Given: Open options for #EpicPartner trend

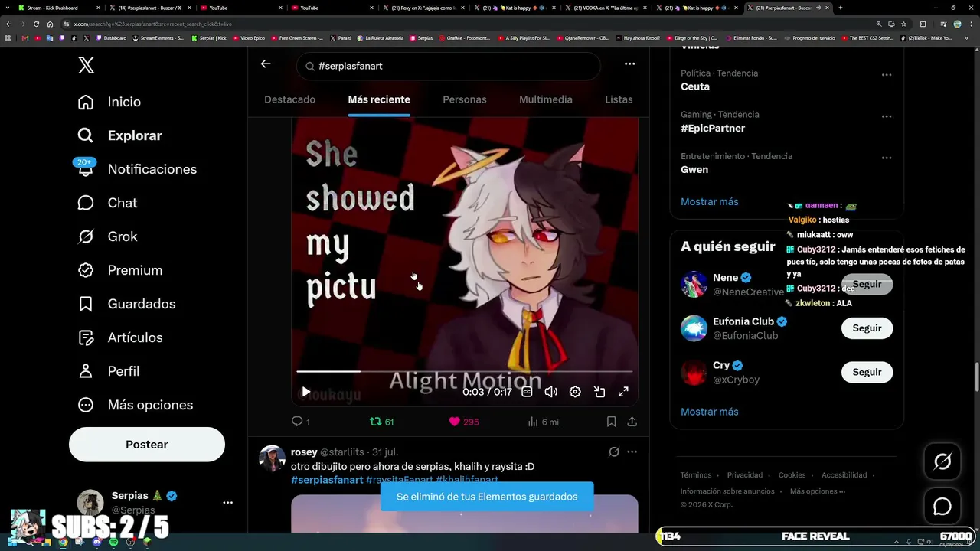Looking at the screenshot, I should 887,116.
